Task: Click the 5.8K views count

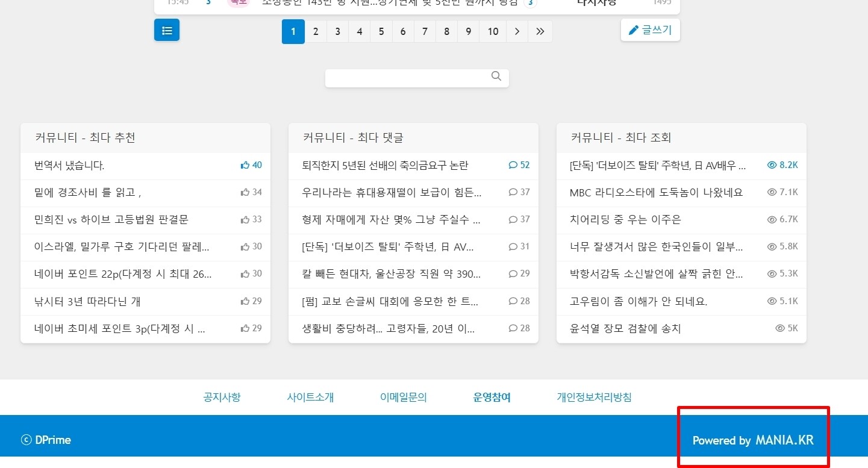Action: 782,246
